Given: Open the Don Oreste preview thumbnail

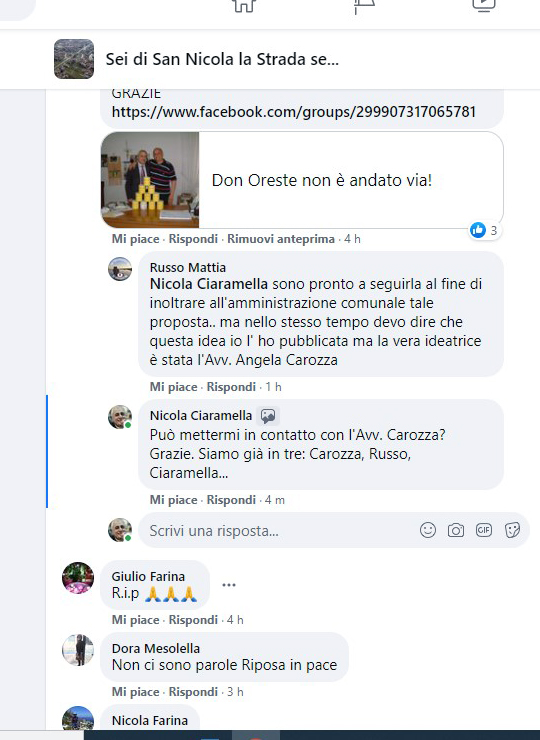Looking at the screenshot, I should point(150,180).
